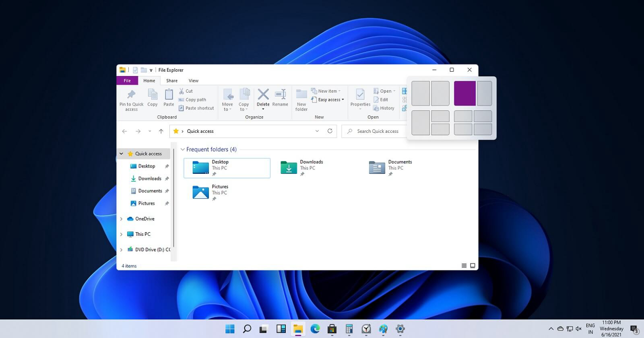Click Copy path in the ribbon
This screenshot has height=338, width=644.
[x=196, y=100]
